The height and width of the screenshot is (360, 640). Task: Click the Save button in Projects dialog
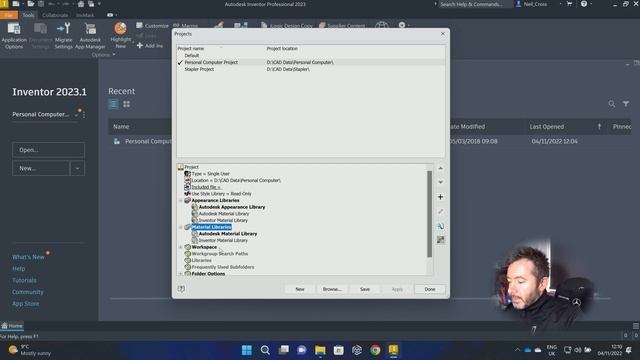point(364,289)
